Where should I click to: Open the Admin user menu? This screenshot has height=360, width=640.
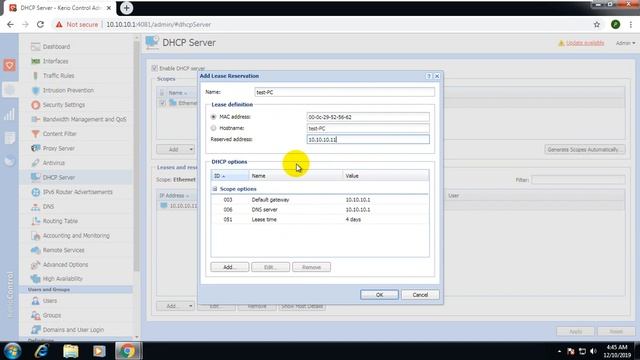tap(625, 43)
